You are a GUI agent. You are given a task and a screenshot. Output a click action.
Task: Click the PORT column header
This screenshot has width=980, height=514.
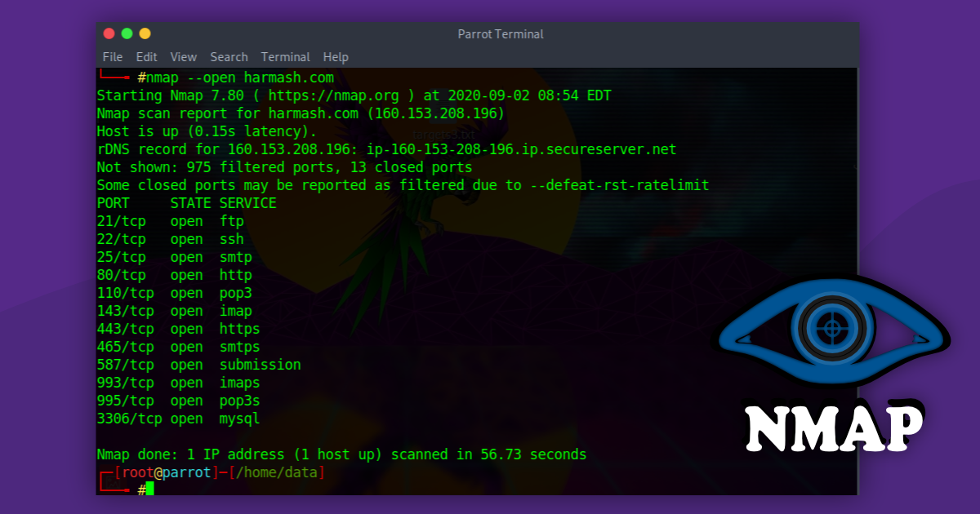tap(113, 203)
